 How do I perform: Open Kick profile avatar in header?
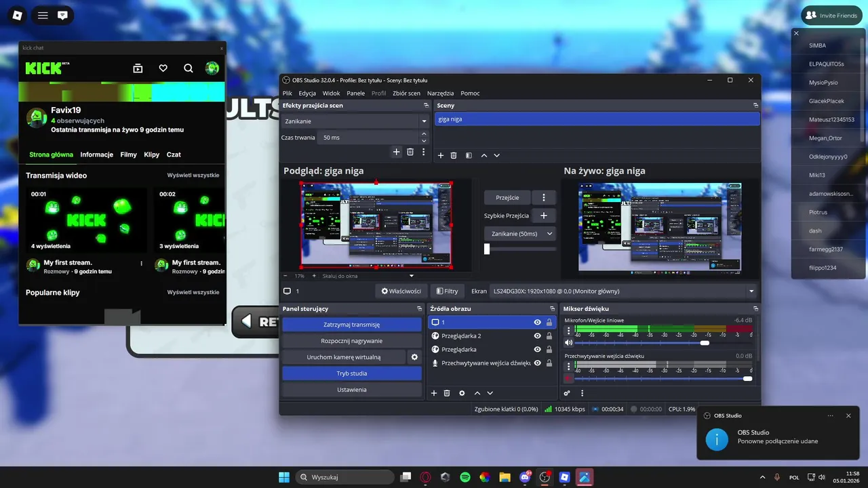pos(212,68)
